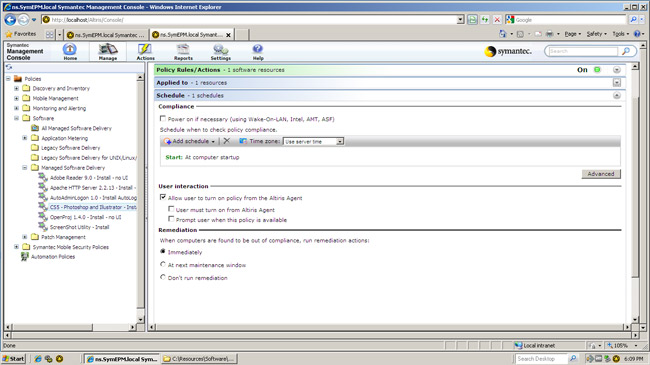Viewport: 650px width, 365px height.
Task: Click the Quick Tabs icon
Action: [50, 34]
